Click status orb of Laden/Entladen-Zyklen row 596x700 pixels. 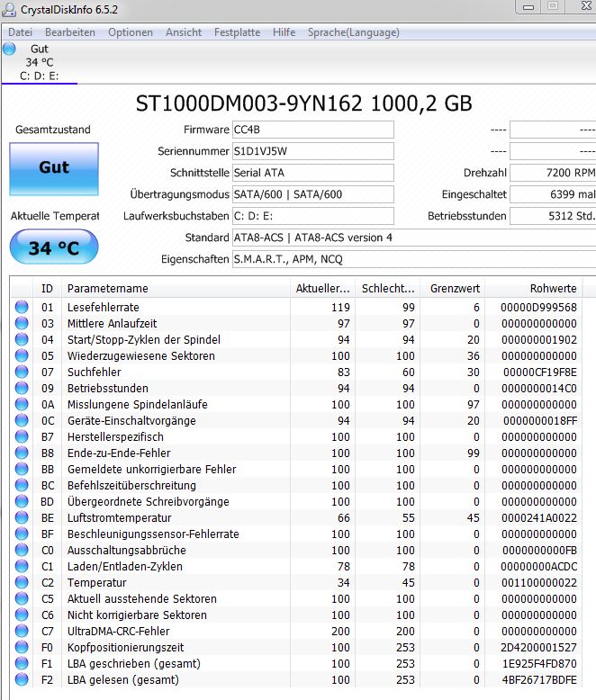click(x=22, y=566)
